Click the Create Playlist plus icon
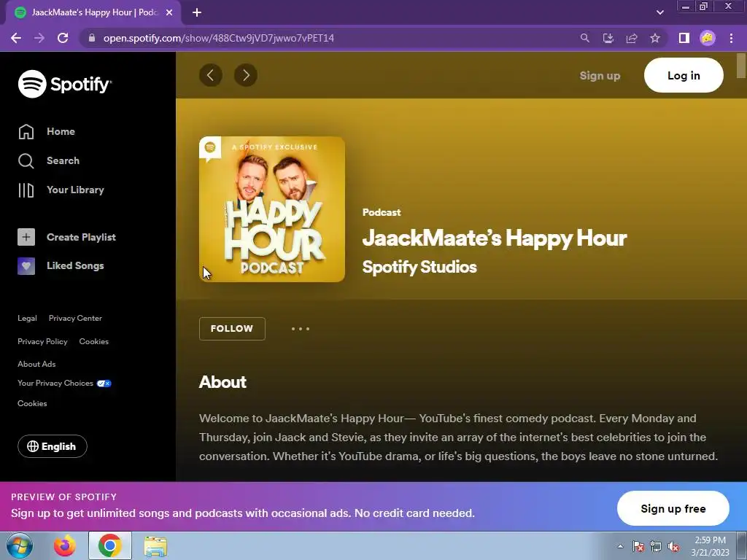Image resolution: width=747 pixels, height=560 pixels. pos(26,237)
